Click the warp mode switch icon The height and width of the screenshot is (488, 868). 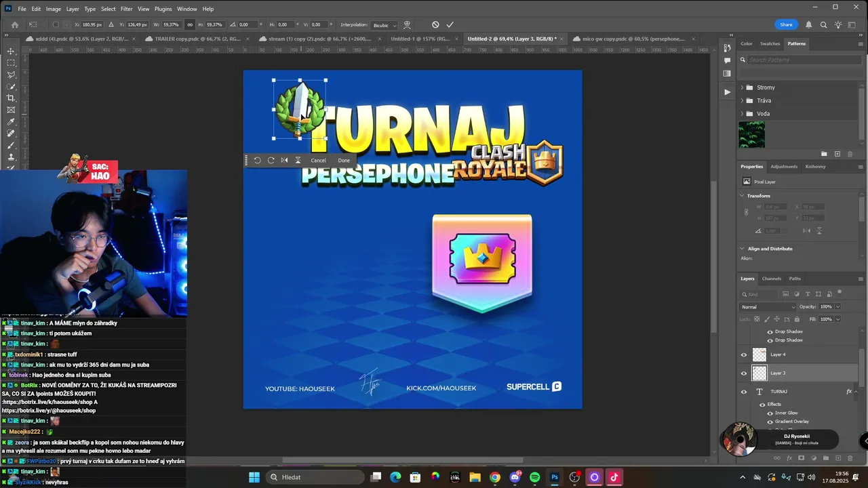[x=407, y=24]
